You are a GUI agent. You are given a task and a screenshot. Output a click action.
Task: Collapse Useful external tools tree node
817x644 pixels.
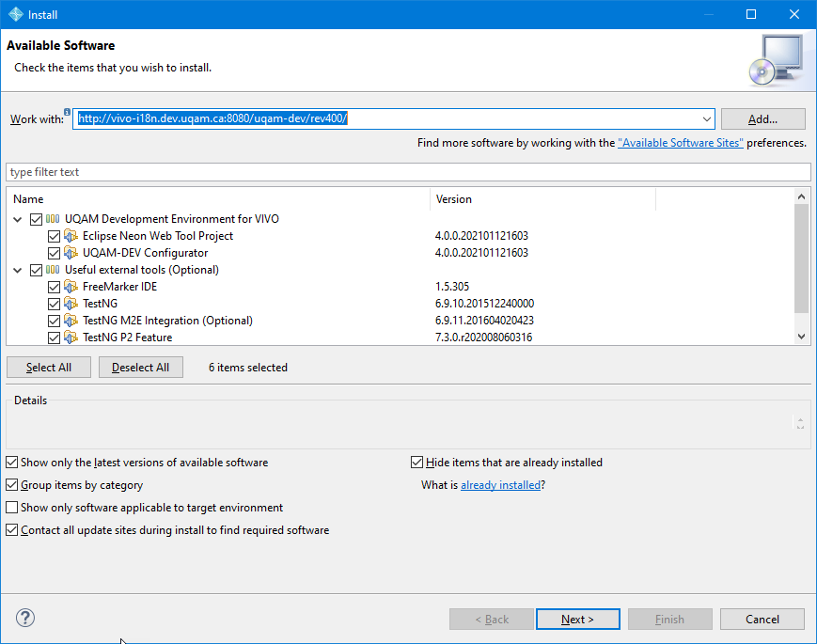click(18, 271)
